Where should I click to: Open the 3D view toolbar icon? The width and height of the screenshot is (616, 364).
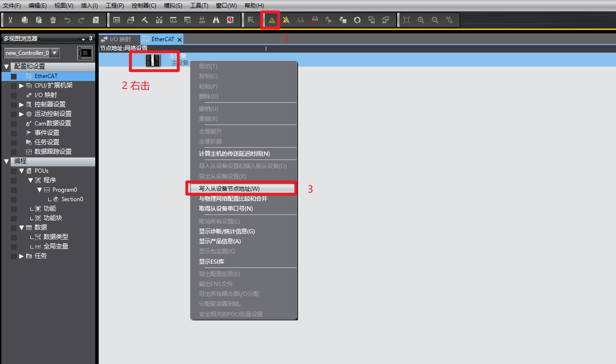pyautogui.click(x=117, y=20)
